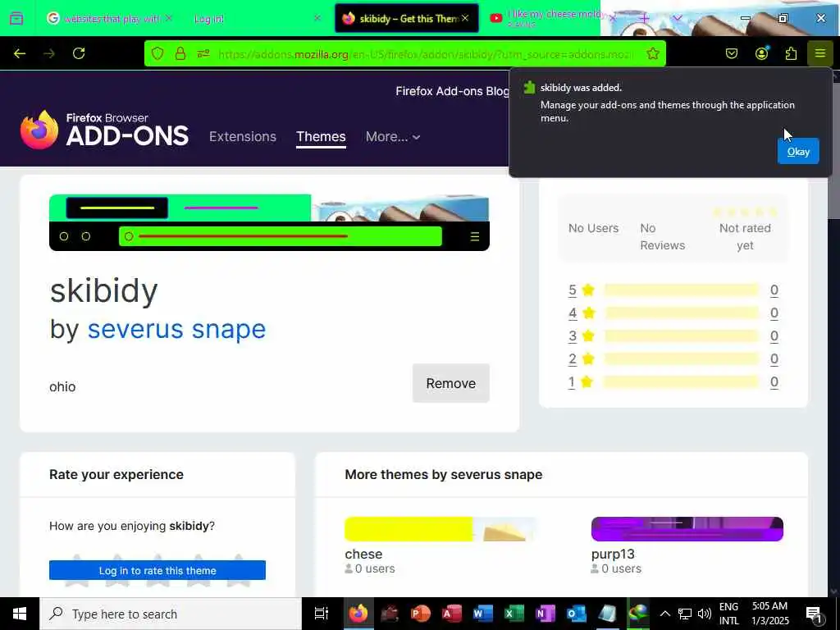The image size is (840, 630).
Task: Click the 5 star rating bar
Action: (x=682, y=290)
